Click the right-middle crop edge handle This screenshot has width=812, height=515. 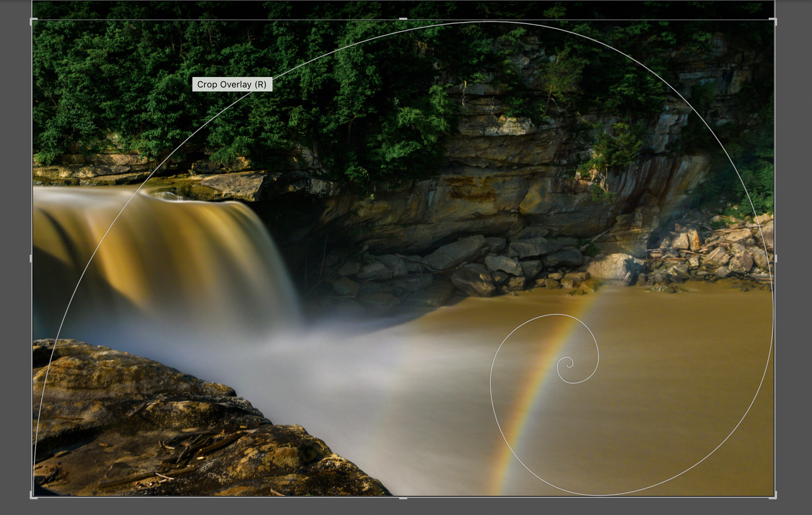[x=776, y=259]
